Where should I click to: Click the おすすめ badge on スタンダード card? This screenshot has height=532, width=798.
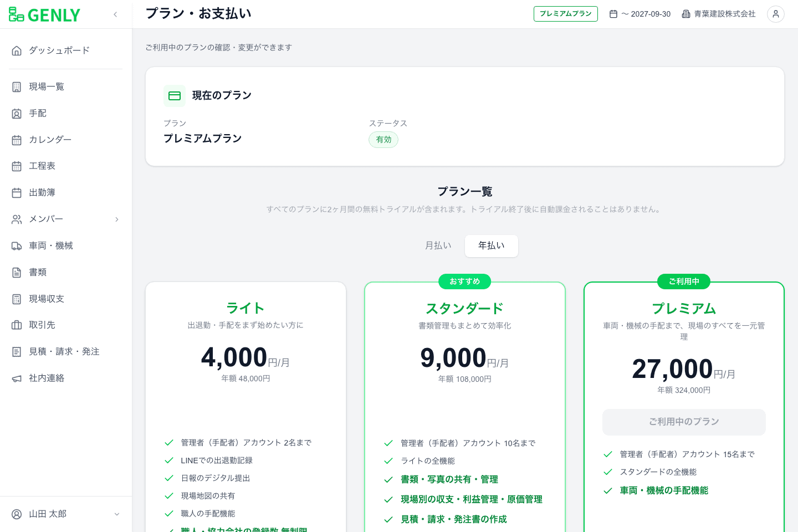click(x=465, y=282)
